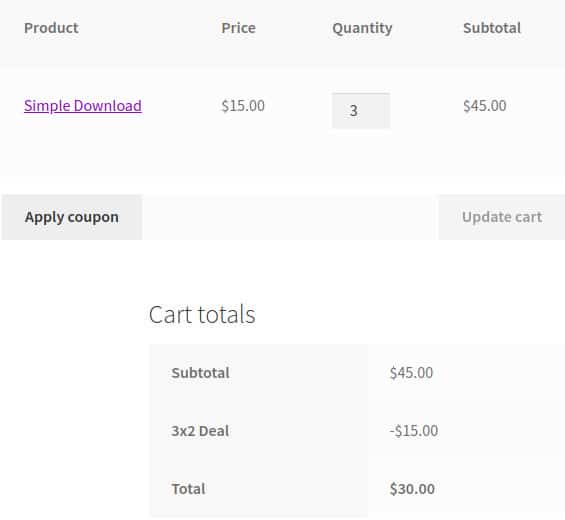The image size is (565, 520).
Task: Click the Price column header
Action: [x=239, y=28]
